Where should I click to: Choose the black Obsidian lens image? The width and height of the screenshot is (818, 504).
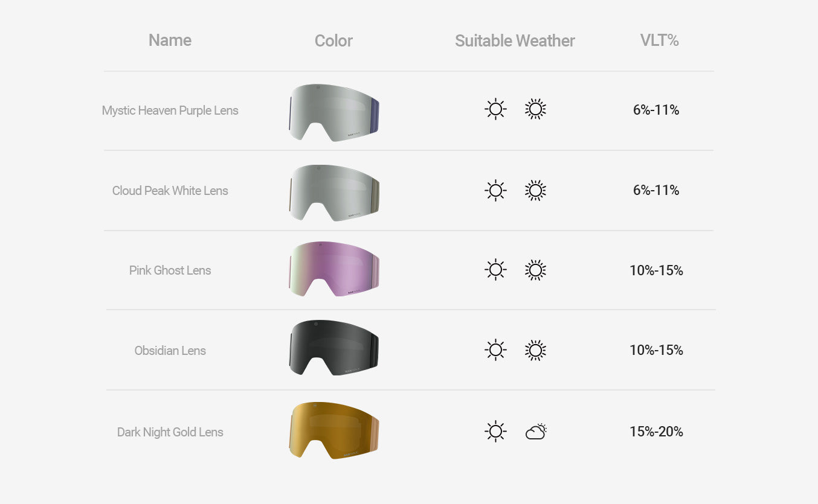click(x=333, y=348)
